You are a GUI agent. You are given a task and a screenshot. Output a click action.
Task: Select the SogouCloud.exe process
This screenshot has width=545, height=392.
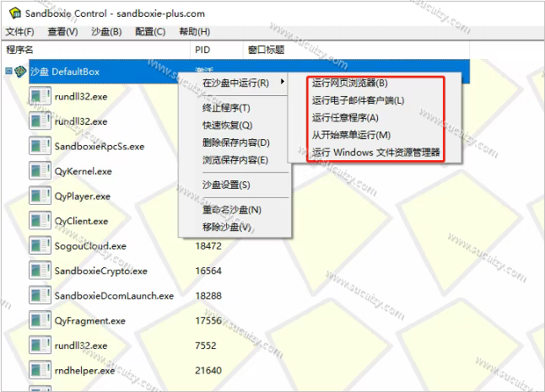[90, 246]
